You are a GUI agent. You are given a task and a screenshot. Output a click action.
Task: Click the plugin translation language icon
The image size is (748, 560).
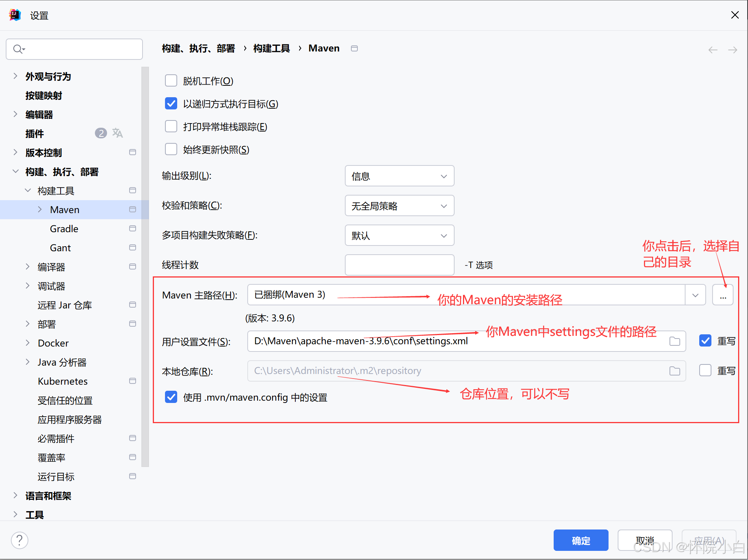pos(117,133)
